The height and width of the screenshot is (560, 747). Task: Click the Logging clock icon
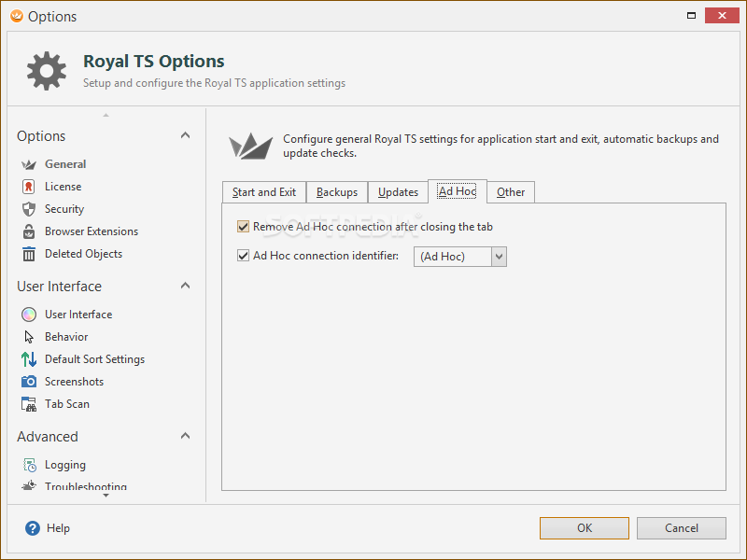click(x=30, y=465)
